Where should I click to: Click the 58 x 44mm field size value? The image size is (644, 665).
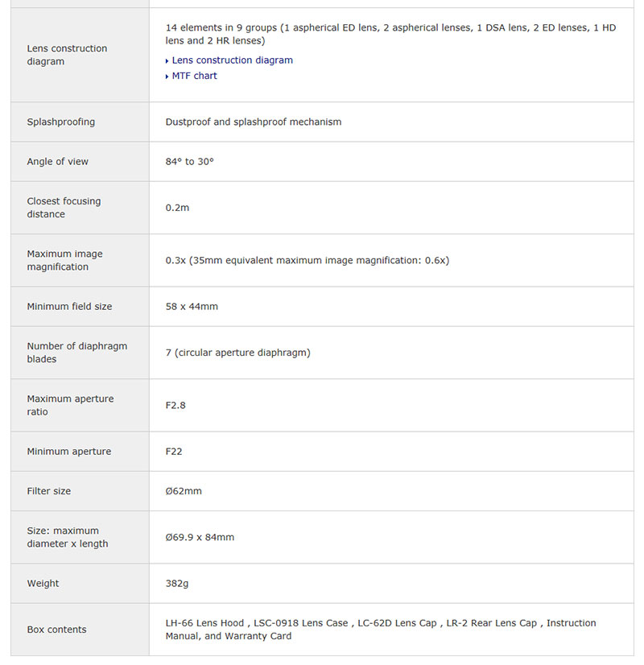[x=192, y=307]
